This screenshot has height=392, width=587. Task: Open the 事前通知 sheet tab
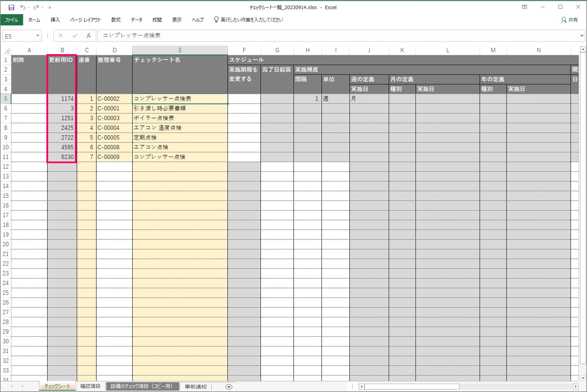coord(196,387)
